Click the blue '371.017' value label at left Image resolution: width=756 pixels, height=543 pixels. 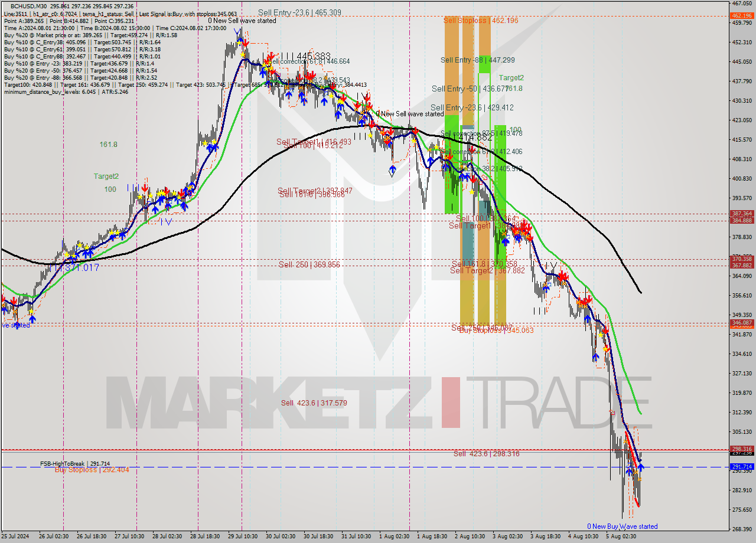[x=81, y=268]
